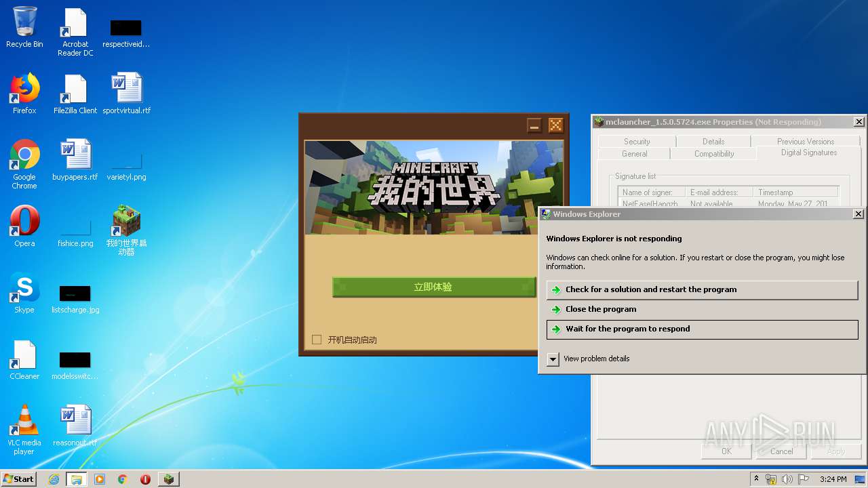
Task: Click the green 立即体验 button
Action: click(x=434, y=287)
